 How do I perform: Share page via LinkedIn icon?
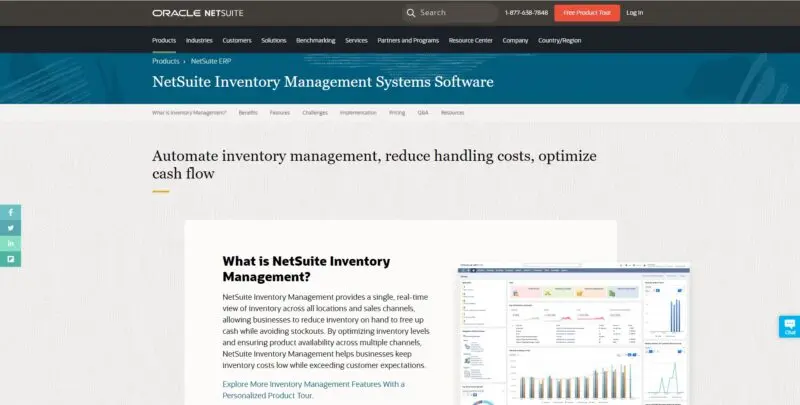click(10, 243)
